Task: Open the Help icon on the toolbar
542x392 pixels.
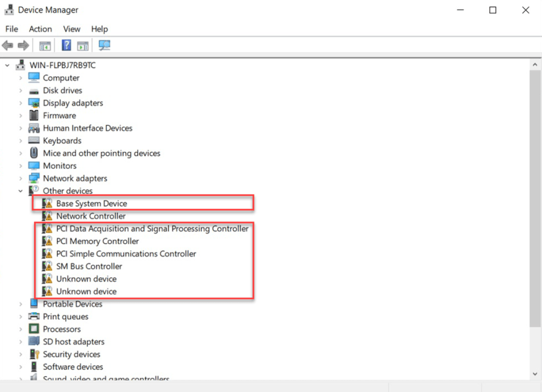Action: tap(66, 45)
